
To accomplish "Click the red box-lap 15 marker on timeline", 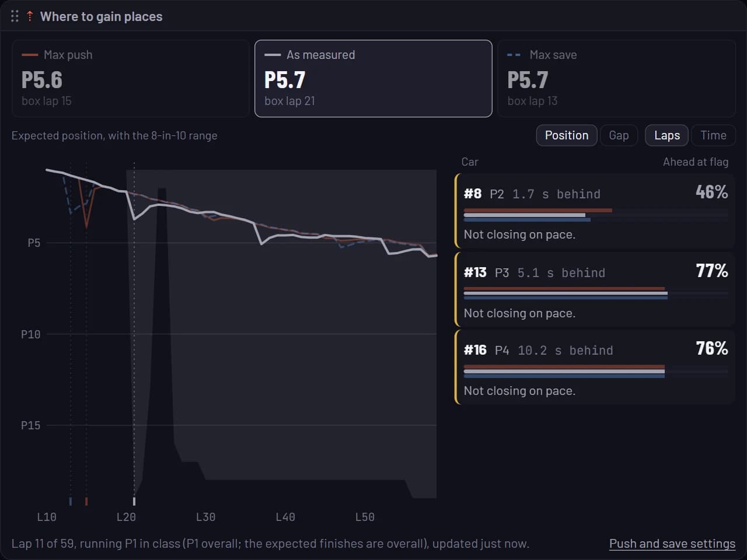I will (86, 501).
